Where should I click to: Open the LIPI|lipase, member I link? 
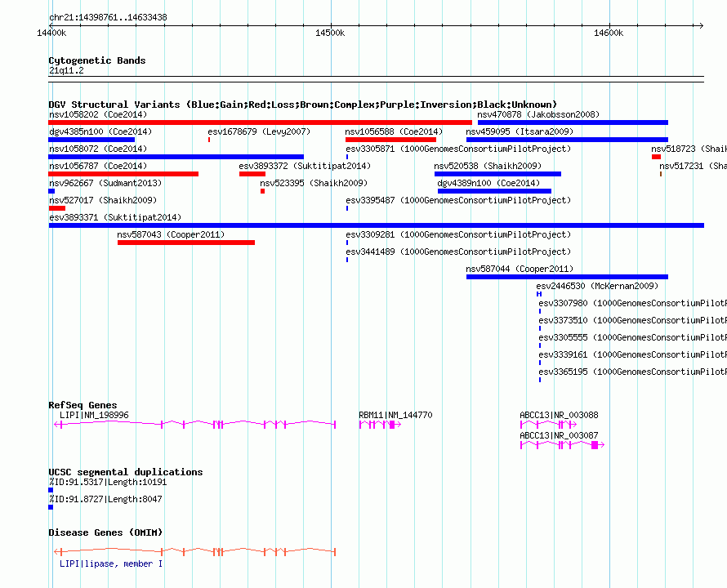coord(111,563)
